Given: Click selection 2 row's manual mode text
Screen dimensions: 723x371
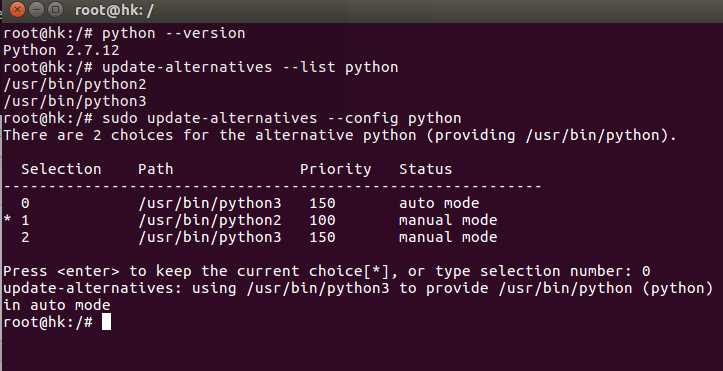Looking at the screenshot, I should tap(448, 237).
